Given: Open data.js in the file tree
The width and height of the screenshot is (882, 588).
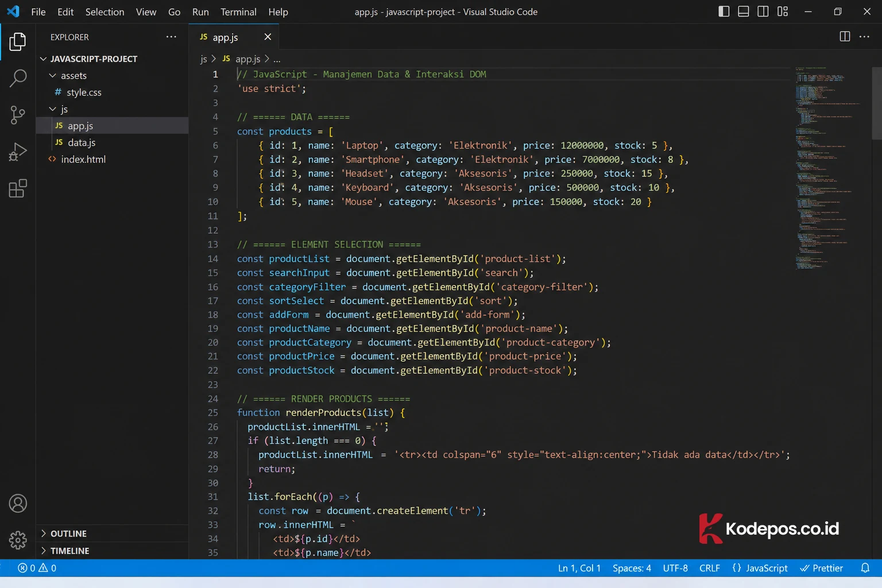Looking at the screenshot, I should 113,142.
